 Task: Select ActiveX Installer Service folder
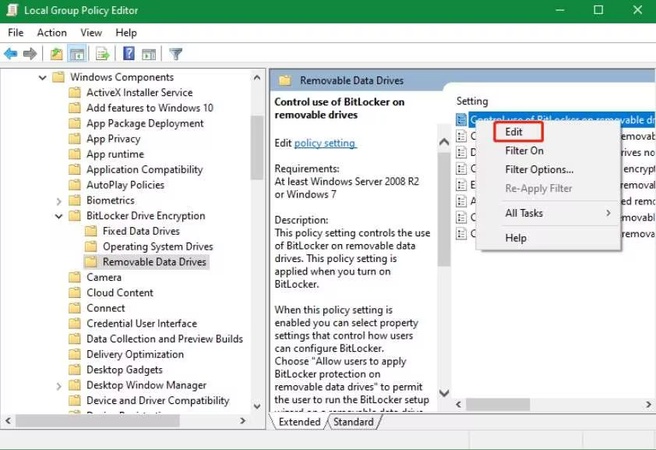(139, 92)
